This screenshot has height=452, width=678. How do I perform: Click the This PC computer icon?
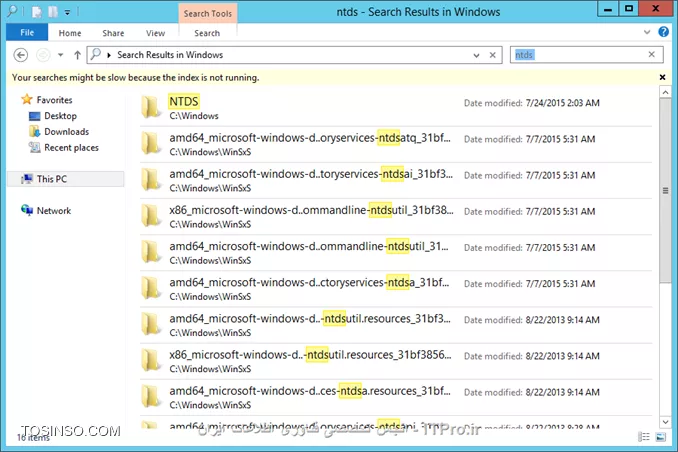[x=27, y=179]
